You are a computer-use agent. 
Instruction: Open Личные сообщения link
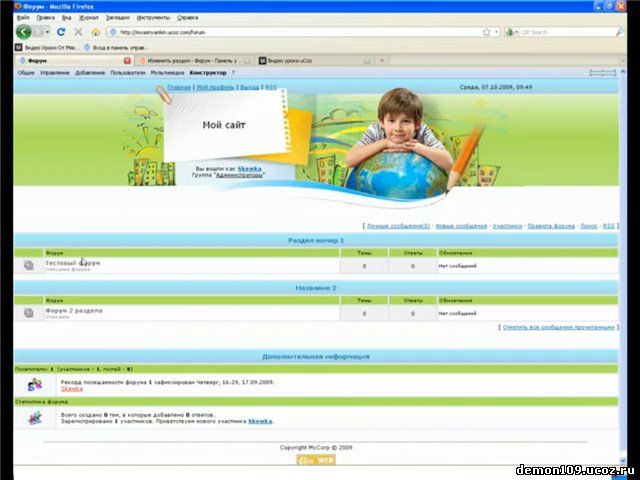(x=398, y=226)
